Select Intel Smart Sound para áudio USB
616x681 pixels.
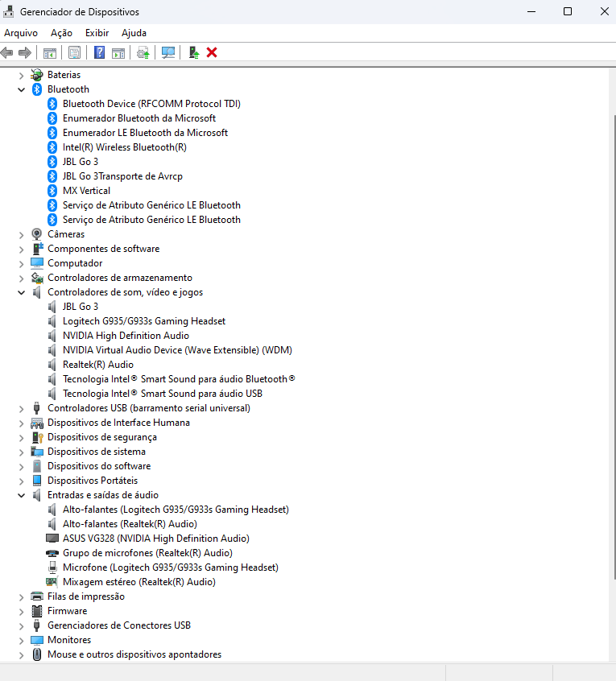coord(163,394)
